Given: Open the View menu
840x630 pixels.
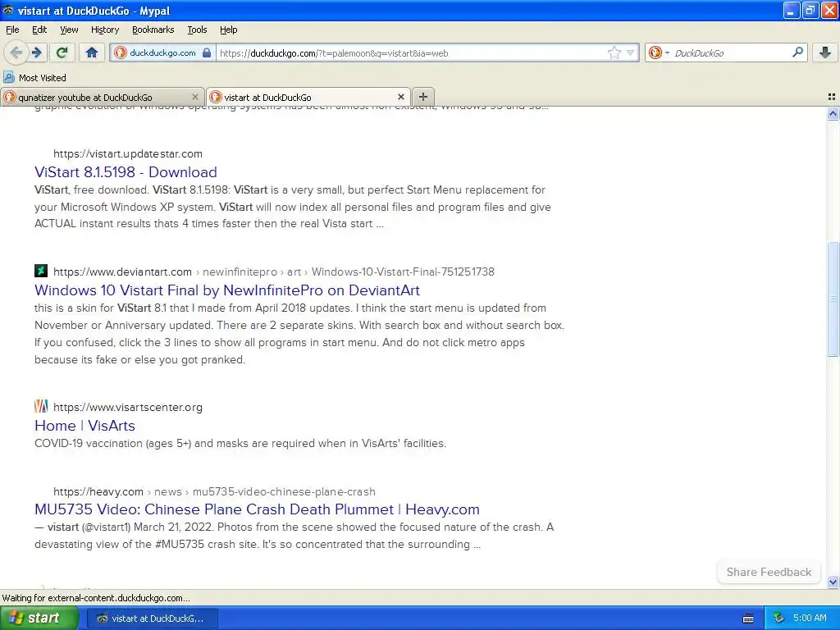Looking at the screenshot, I should click(x=69, y=30).
